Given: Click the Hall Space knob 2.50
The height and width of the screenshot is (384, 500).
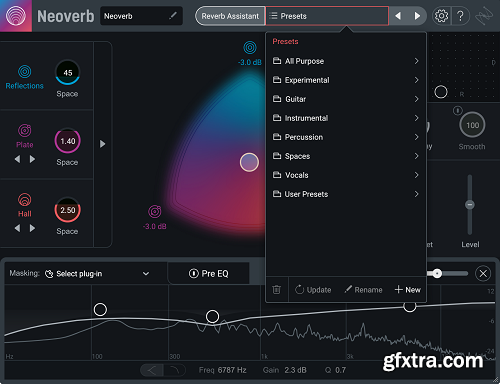Looking at the screenshot, I should tap(68, 210).
